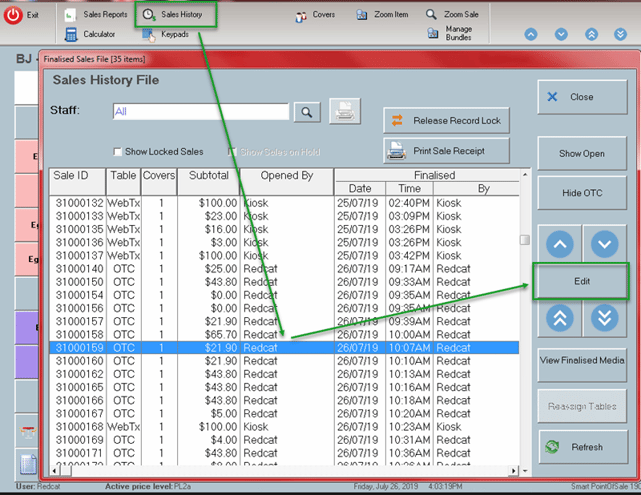Click the Edit button
The image size is (641, 495).
click(582, 281)
